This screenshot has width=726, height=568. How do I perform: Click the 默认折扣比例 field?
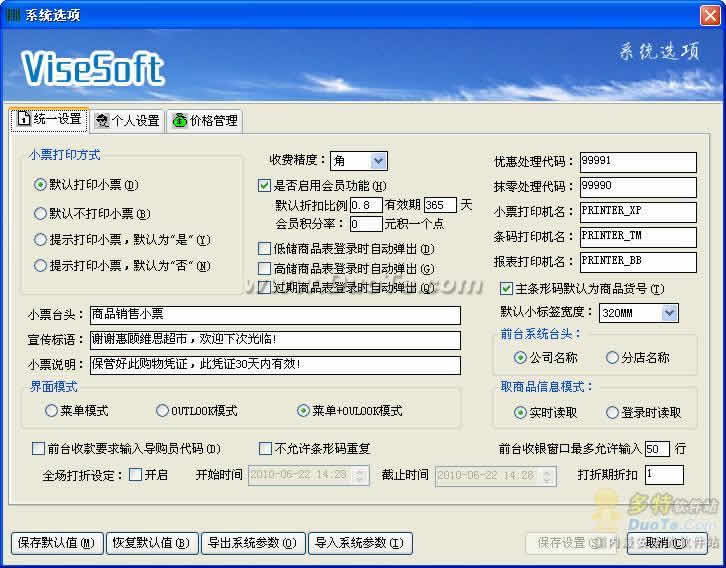366,205
